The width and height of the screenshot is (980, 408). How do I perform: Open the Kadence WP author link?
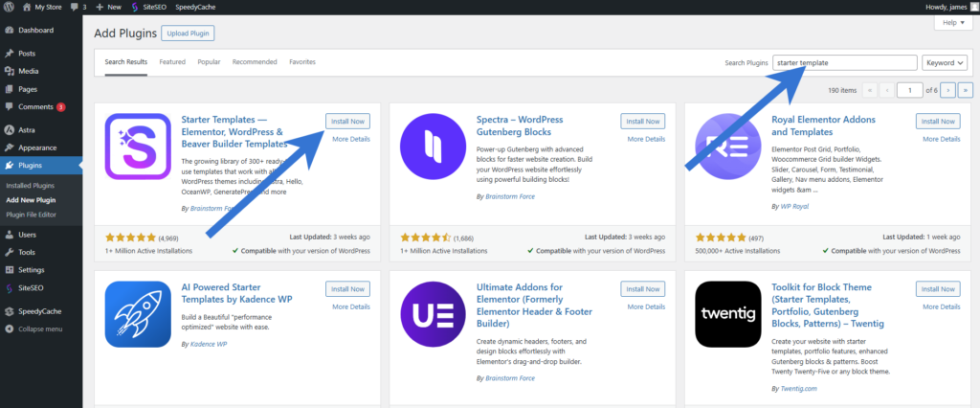coord(208,344)
